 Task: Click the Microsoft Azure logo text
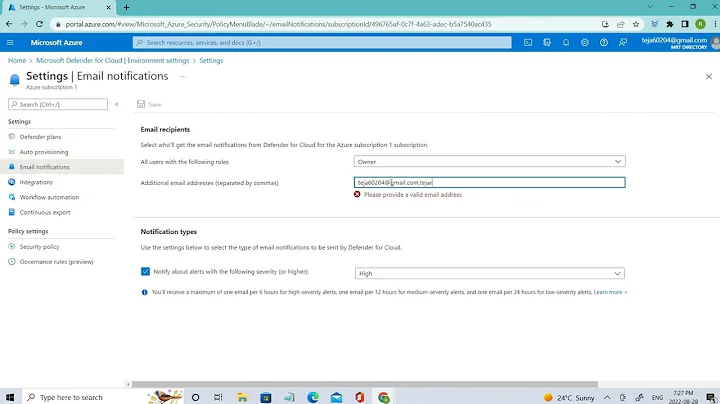coord(56,42)
